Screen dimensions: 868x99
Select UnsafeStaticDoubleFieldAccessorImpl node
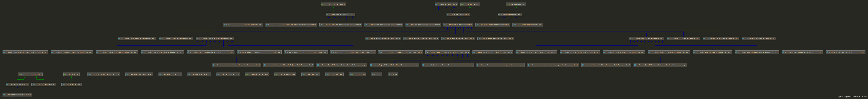803,52
